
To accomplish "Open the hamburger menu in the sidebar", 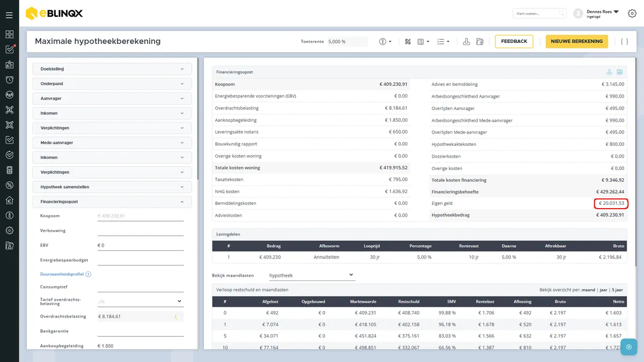I will 9,15.
